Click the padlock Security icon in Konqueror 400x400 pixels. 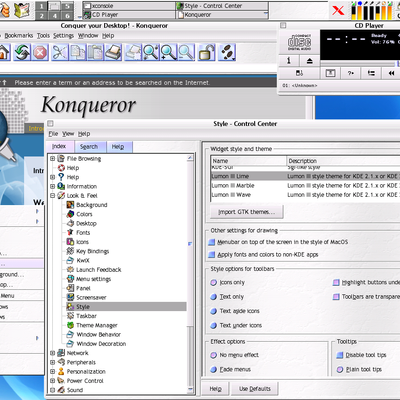[x=207, y=52]
